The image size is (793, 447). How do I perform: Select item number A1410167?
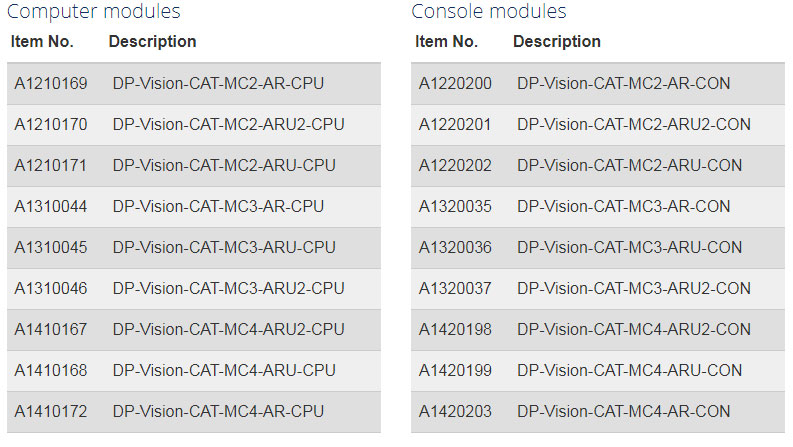[x=51, y=329]
